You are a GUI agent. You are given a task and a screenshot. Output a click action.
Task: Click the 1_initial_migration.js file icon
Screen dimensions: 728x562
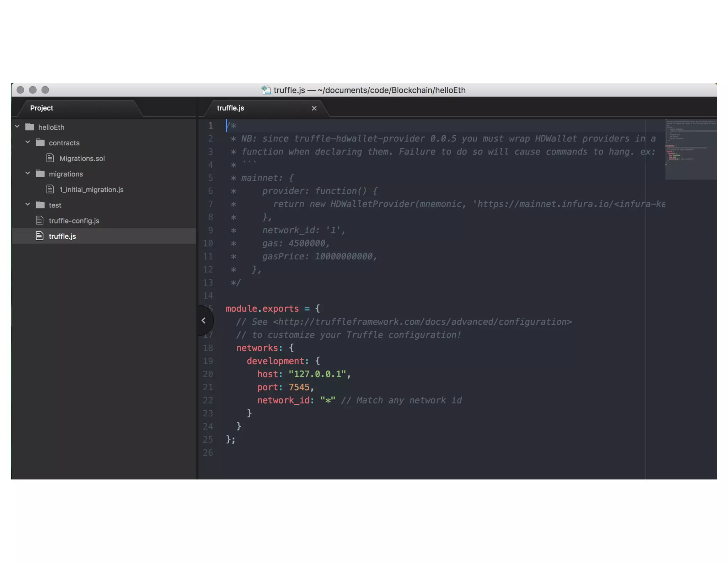(x=50, y=189)
